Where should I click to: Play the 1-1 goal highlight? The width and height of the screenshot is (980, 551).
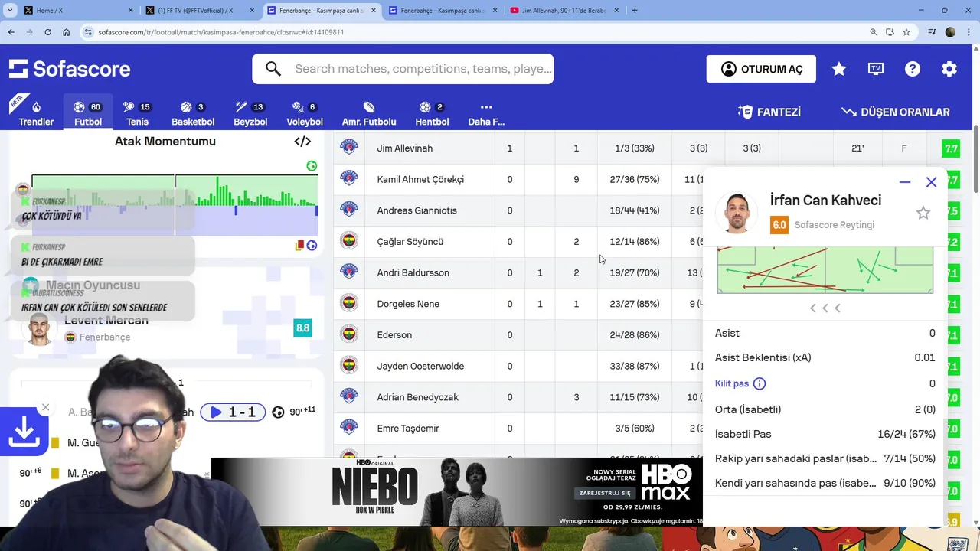[233, 412]
